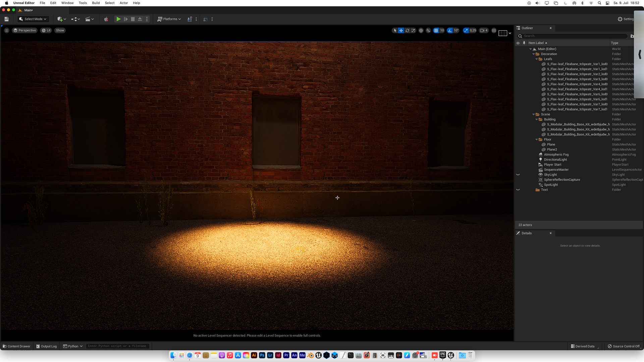
Task: Open the cinematics clapperboard menu
Action: tap(88, 19)
